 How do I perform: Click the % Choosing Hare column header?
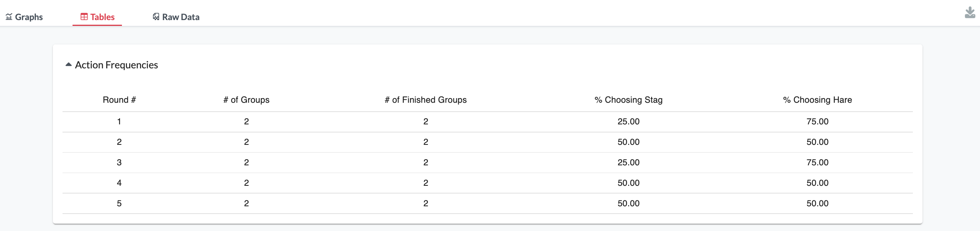pos(818,100)
